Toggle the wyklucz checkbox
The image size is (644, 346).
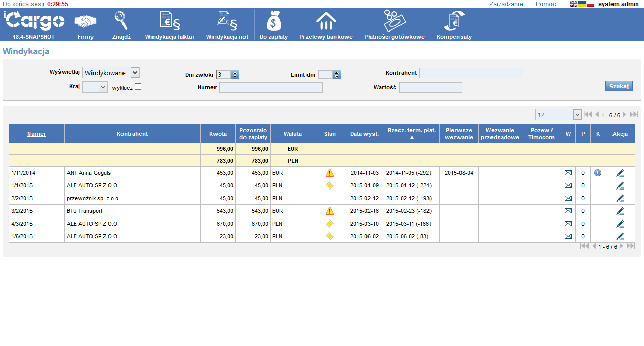pos(138,87)
